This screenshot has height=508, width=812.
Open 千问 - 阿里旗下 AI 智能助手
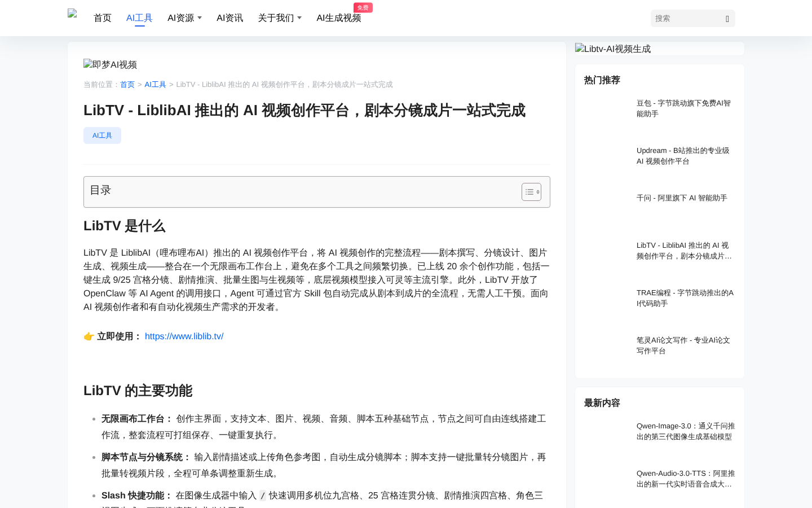pyautogui.click(x=682, y=198)
